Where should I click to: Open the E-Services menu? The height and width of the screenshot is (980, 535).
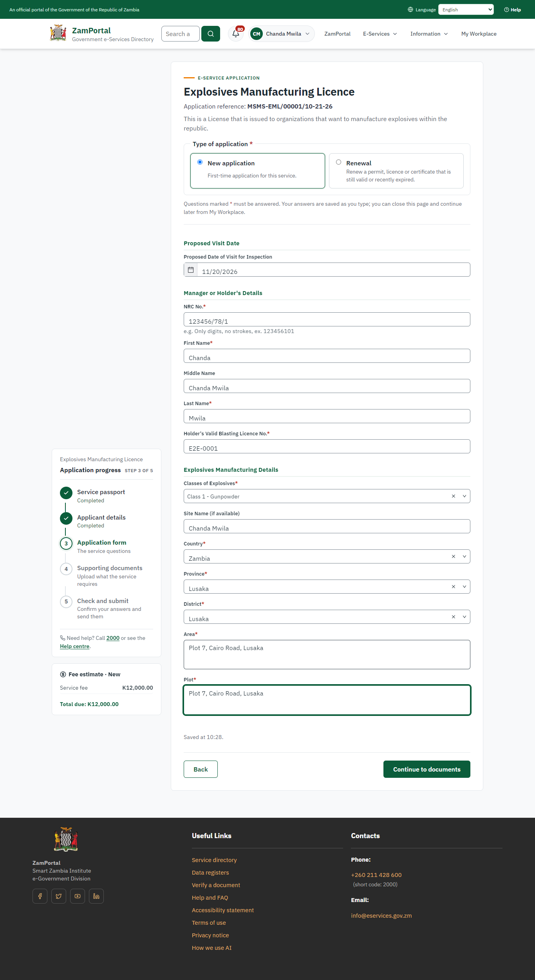(x=380, y=34)
